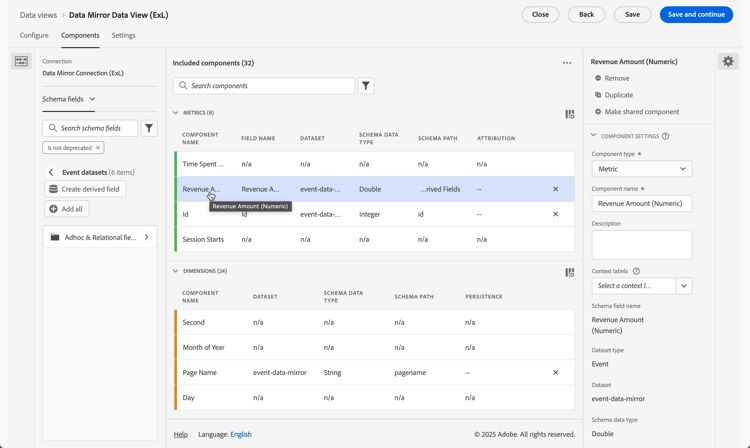
Task: Open the Help link in footer
Action: (x=180, y=434)
